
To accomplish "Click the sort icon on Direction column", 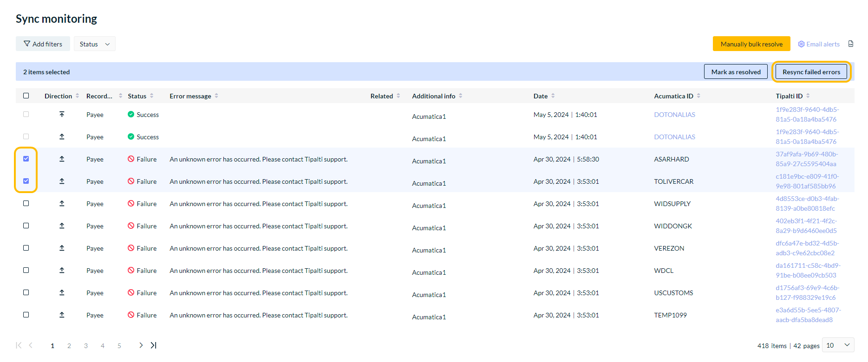I will [78, 96].
